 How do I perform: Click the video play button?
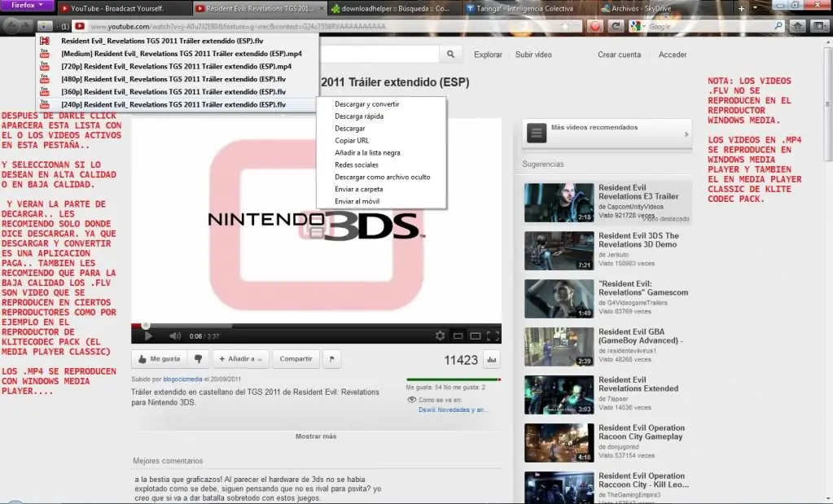[x=148, y=335]
